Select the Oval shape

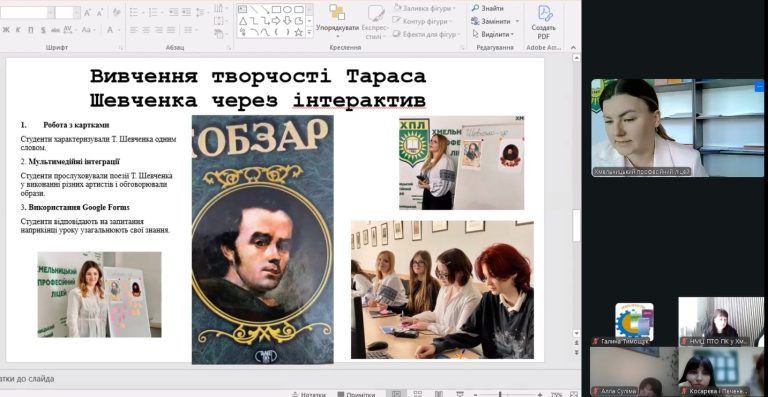[x=287, y=9]
